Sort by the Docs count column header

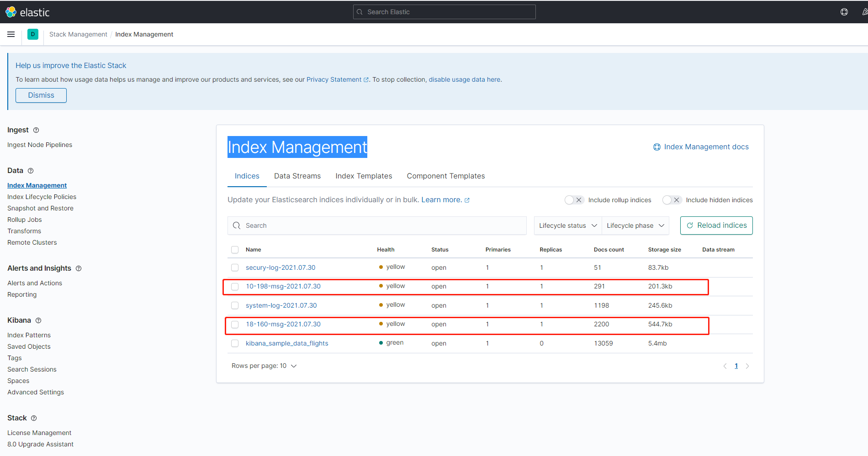point(609,250)
